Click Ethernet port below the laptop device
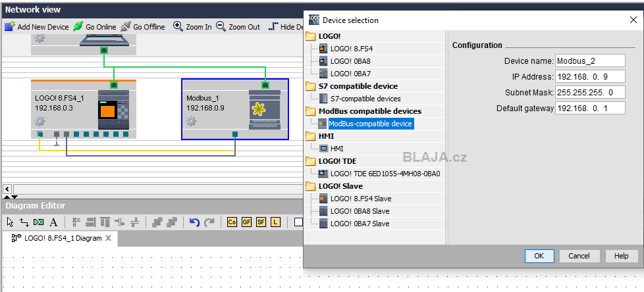 point(104,51)
